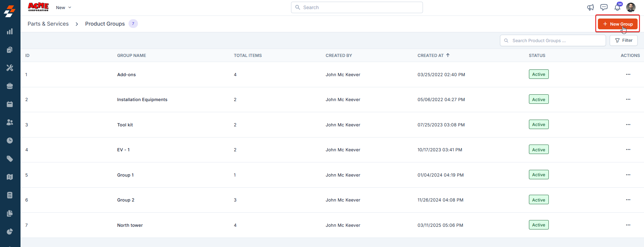Open the clock icon in sidebar
The image size is (644, 247).
point(10,141)
